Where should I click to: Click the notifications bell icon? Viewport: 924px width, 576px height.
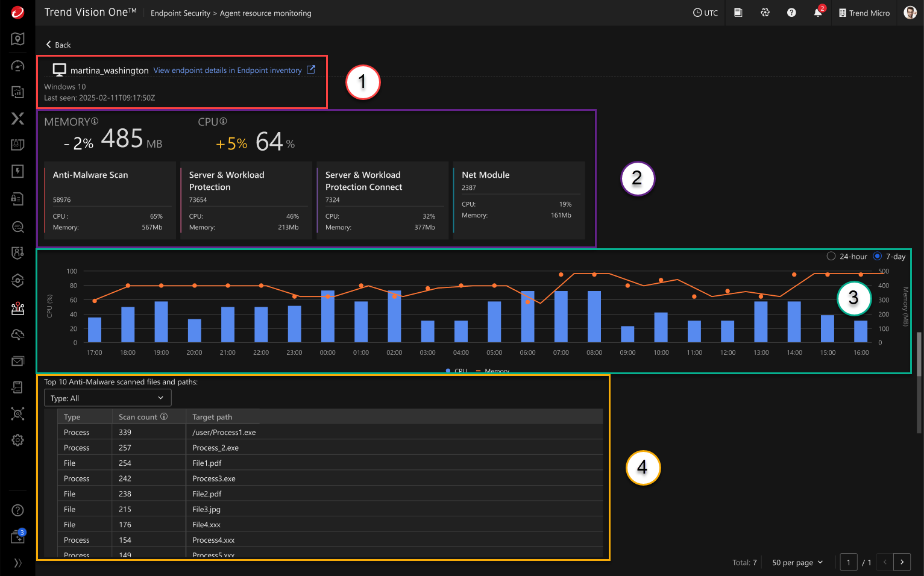pyautogui.click(x=817, y=13)
